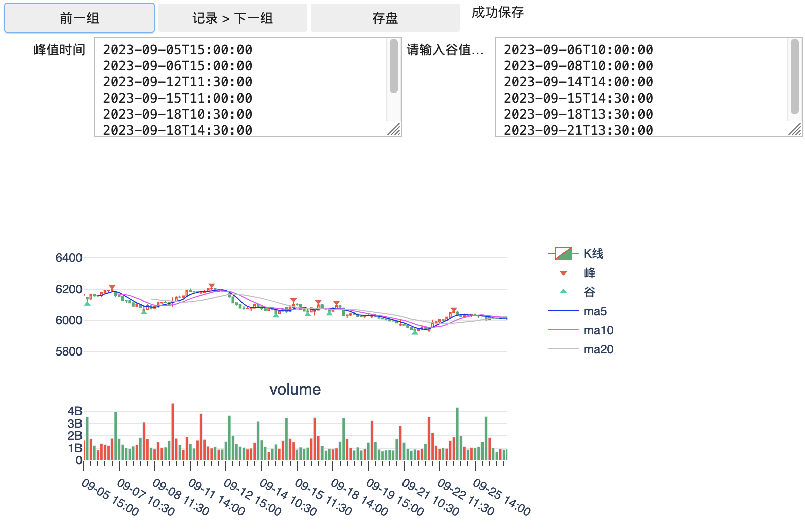Screen dimensions: 805x532
Task: Click 记录 > 下一组 button
Action: [232, 18]
